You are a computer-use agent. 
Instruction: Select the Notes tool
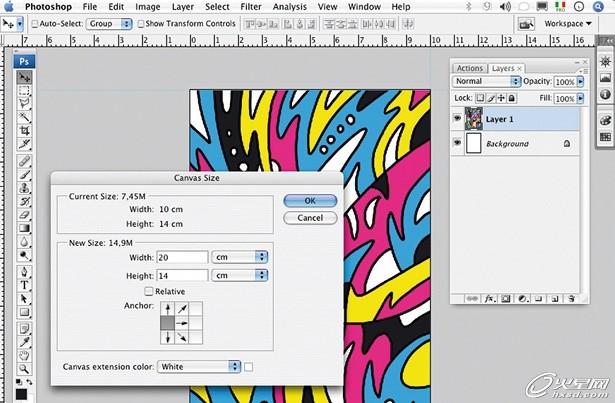coord(24,328)
